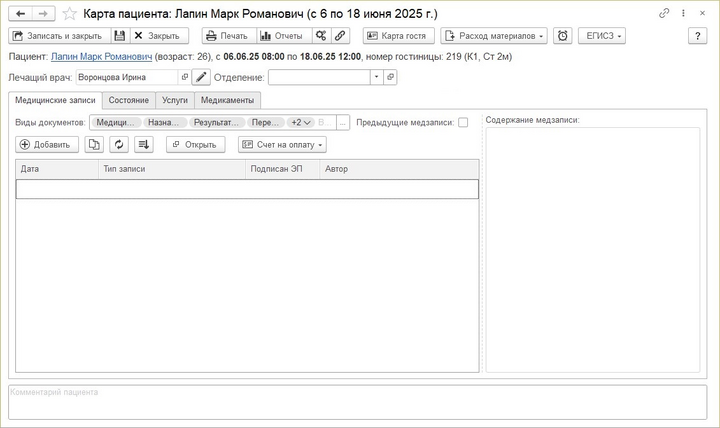Viewport: 720px width, 428px height.
Task: Copy the medical record icon
Action: click(x=94, y=145)
